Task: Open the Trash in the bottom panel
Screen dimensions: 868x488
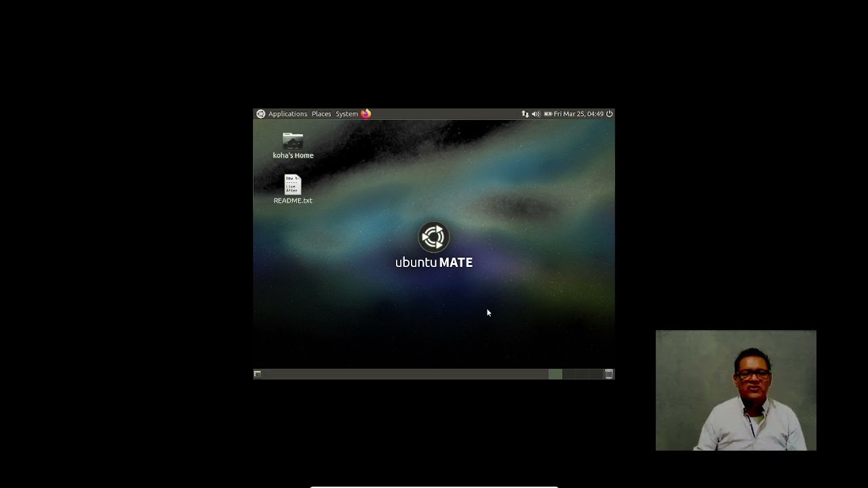Action: coord(609,374)
